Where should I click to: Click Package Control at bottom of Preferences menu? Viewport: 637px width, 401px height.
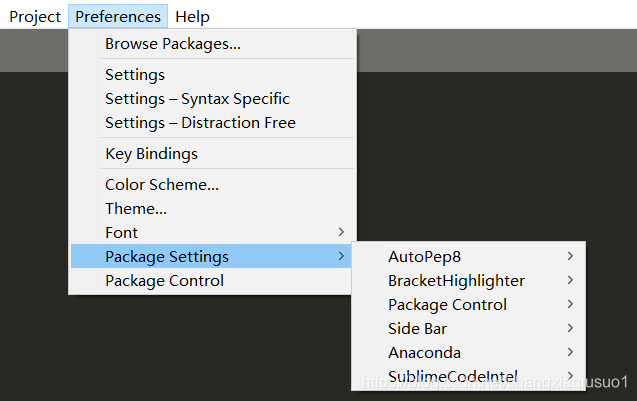[212, 280]
